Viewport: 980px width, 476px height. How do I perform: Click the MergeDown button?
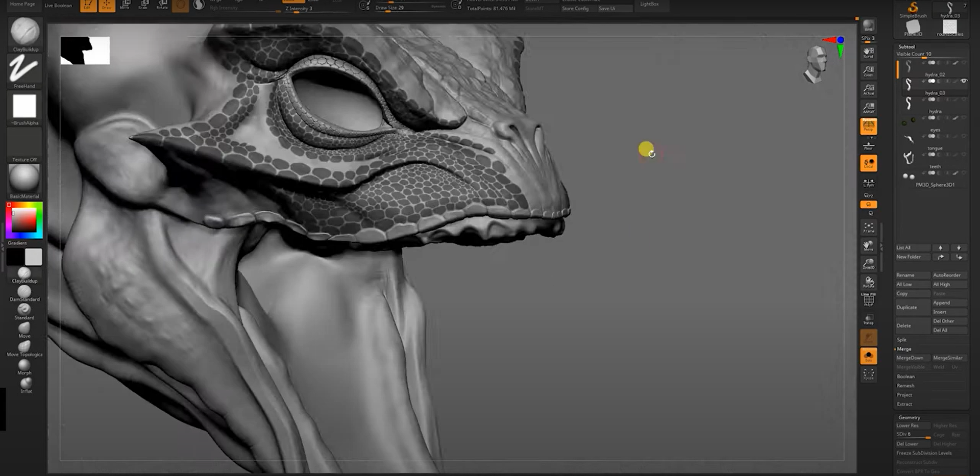(910, 358)
